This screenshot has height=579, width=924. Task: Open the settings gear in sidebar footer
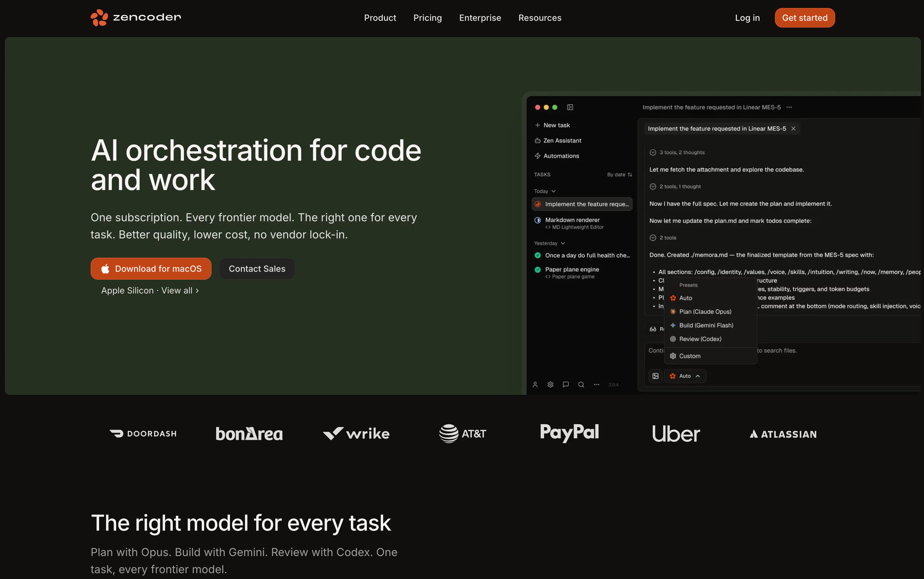click(550, 384)
